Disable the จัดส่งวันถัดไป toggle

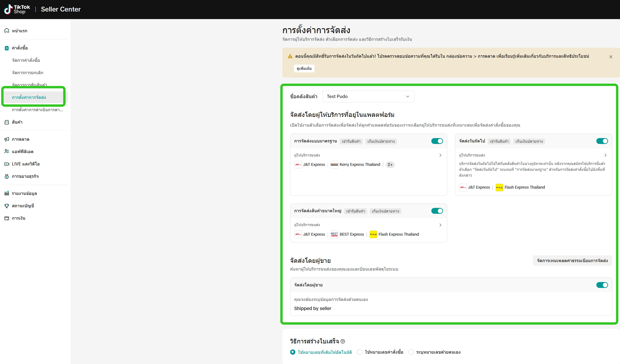coord(602,141)
